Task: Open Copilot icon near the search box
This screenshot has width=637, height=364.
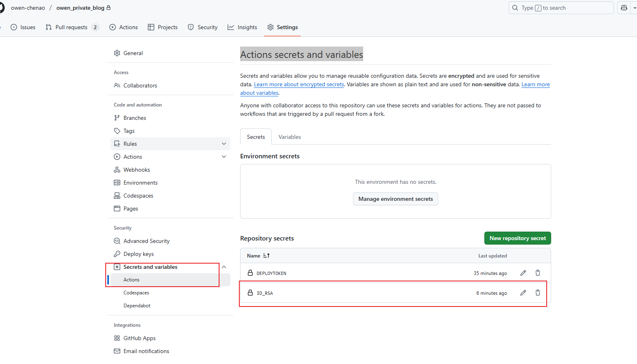Action: pos(624,8)
